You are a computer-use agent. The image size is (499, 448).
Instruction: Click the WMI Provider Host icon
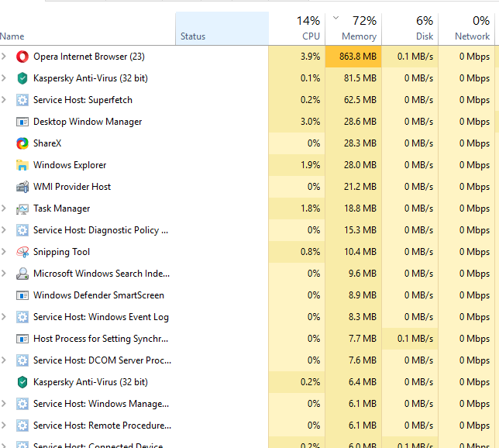(22, 187)
